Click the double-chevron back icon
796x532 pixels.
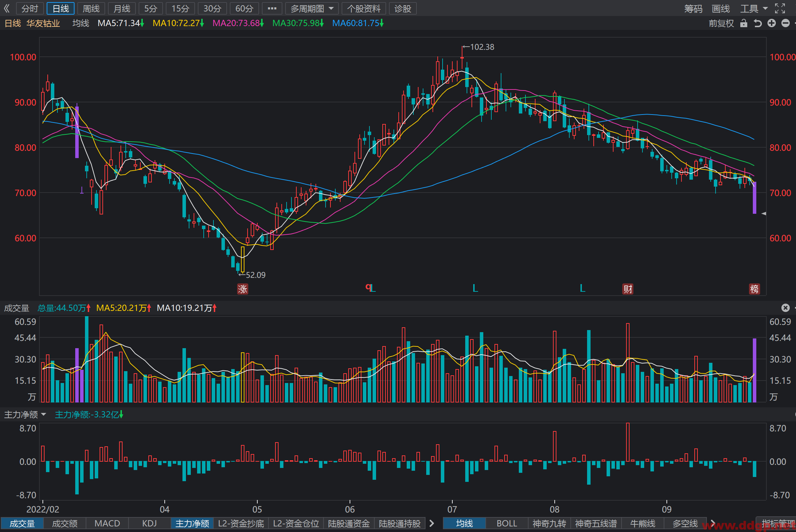click(x=7, y=8)
